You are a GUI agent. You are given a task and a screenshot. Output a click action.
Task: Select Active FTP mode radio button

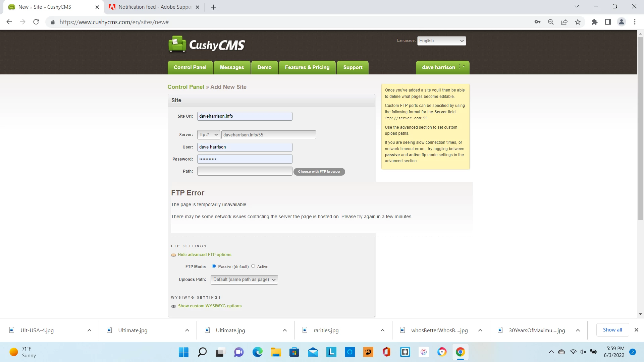coord(253,266)
